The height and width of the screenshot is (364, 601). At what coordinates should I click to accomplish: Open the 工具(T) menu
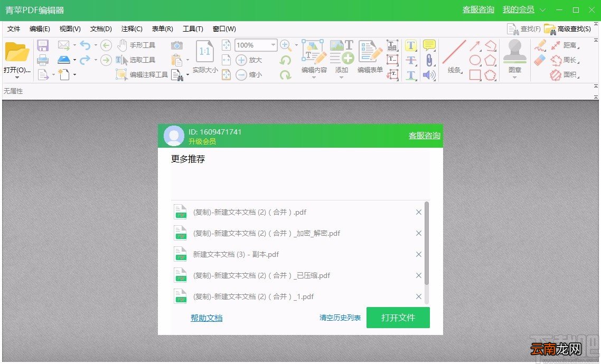point(193,28)
